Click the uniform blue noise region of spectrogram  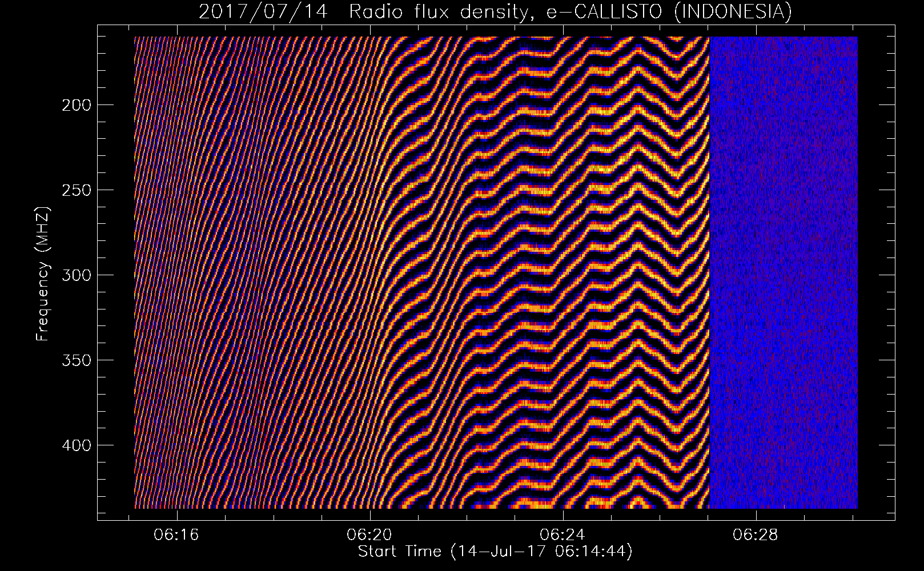tap(784, 273)
